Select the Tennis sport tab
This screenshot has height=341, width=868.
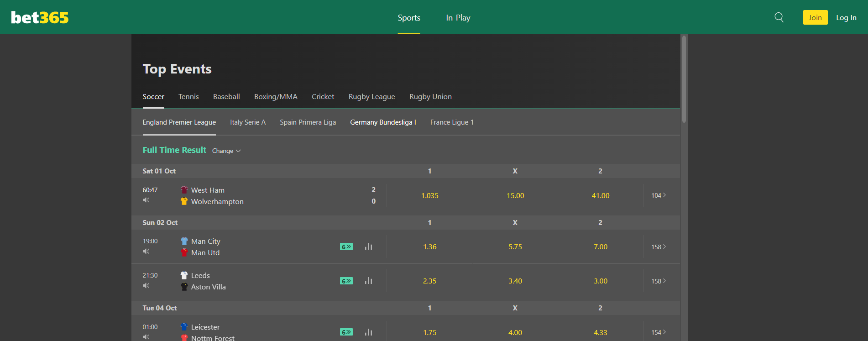tap(188, 97)
